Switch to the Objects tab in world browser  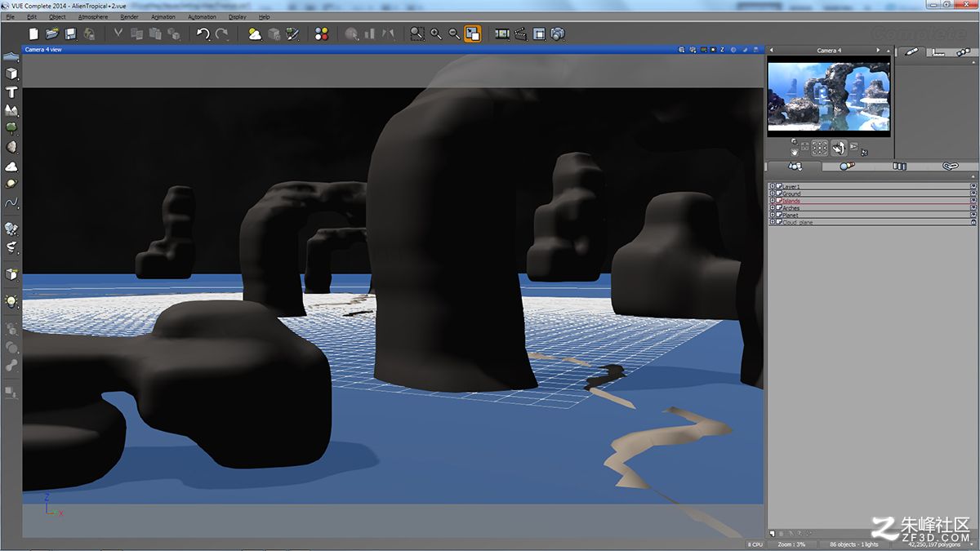(x=794, y=167)
